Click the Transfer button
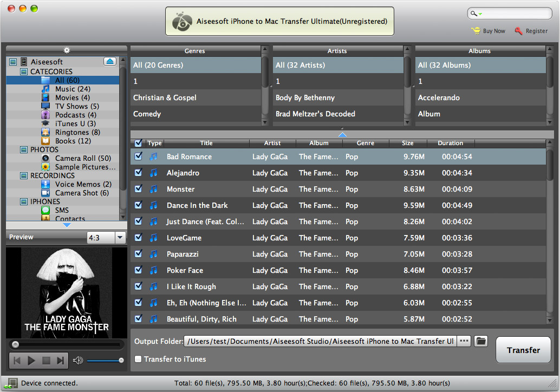The width and height of the screenshot is (560, 392). point(523,350)
